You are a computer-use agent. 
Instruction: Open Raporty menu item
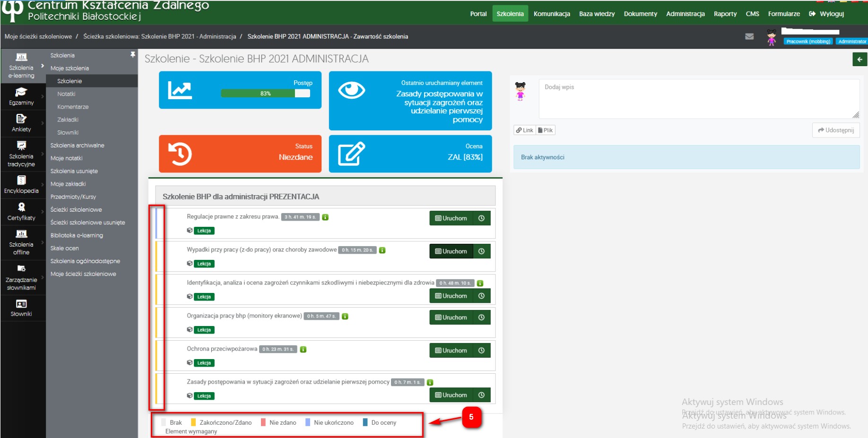click(725, 14)
